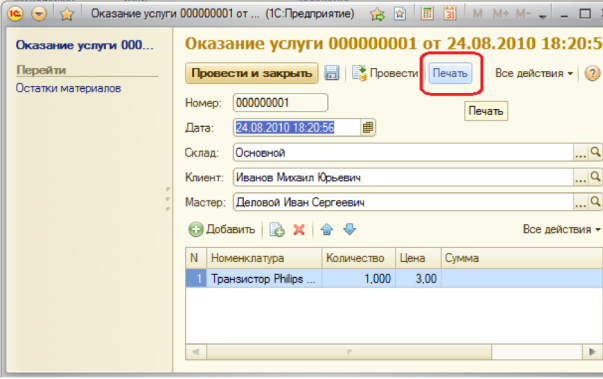Click the navigation panel splitter handle

tap(168, 199)
